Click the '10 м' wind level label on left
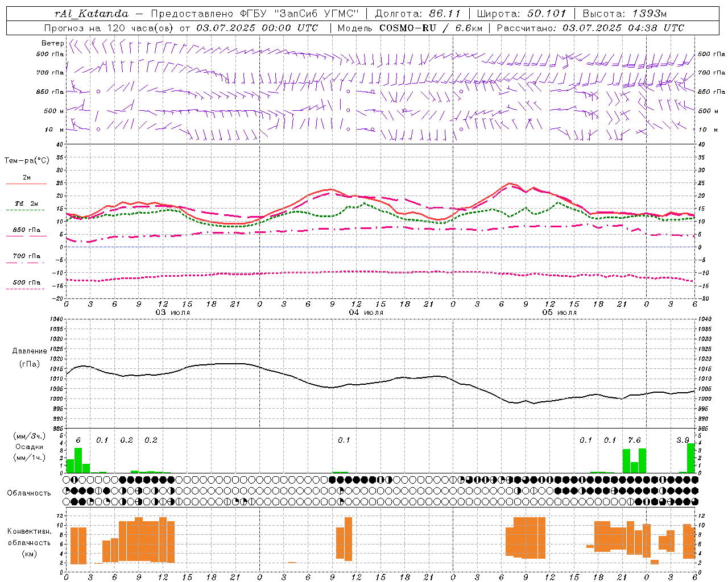 tap(55, 130)
